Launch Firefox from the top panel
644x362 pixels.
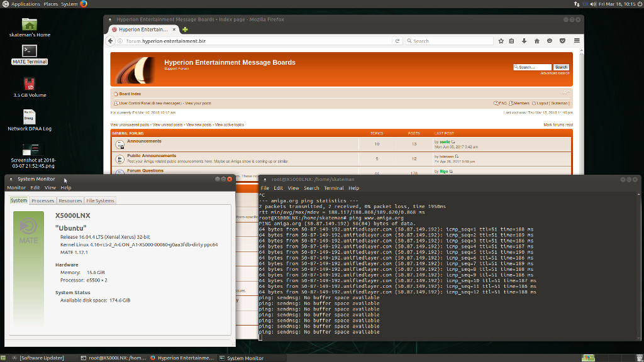click(x=84, y=4)
